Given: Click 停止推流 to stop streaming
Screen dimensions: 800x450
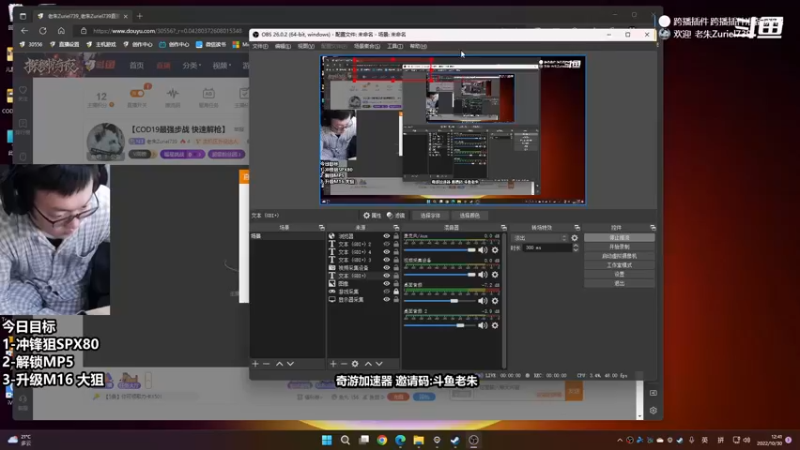Looking at the screenshot, I should 619,238.
